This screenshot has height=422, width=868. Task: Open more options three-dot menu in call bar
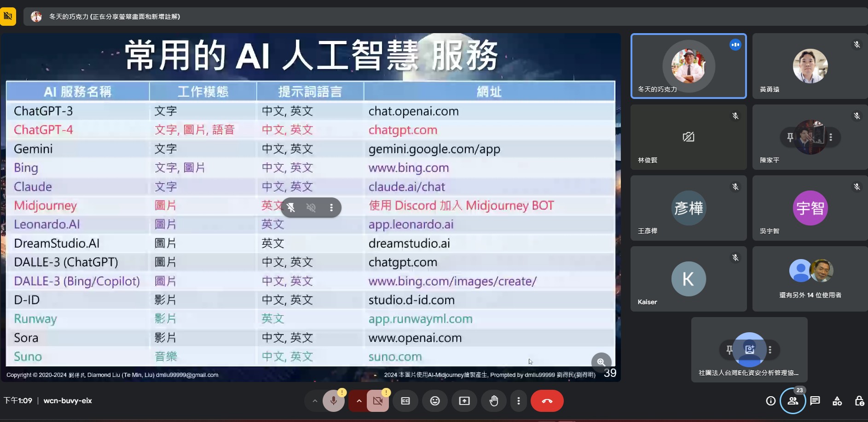click(519, 401)
